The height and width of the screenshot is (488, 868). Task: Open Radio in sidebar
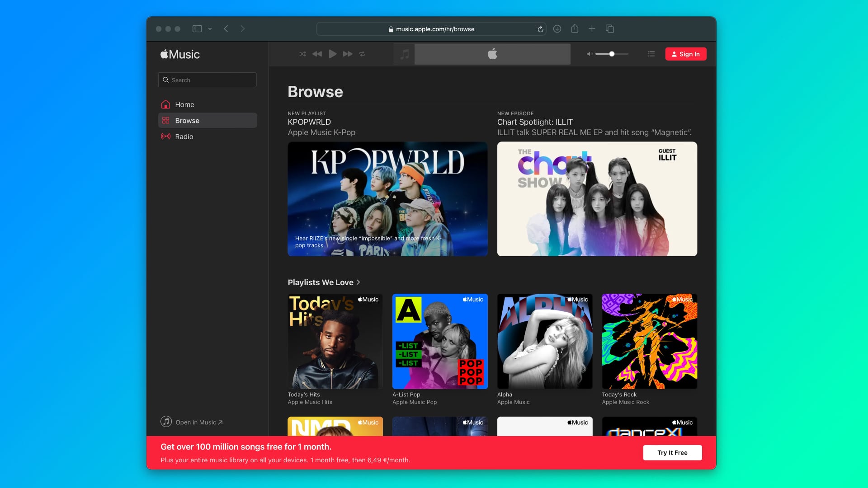click(208, 136)
